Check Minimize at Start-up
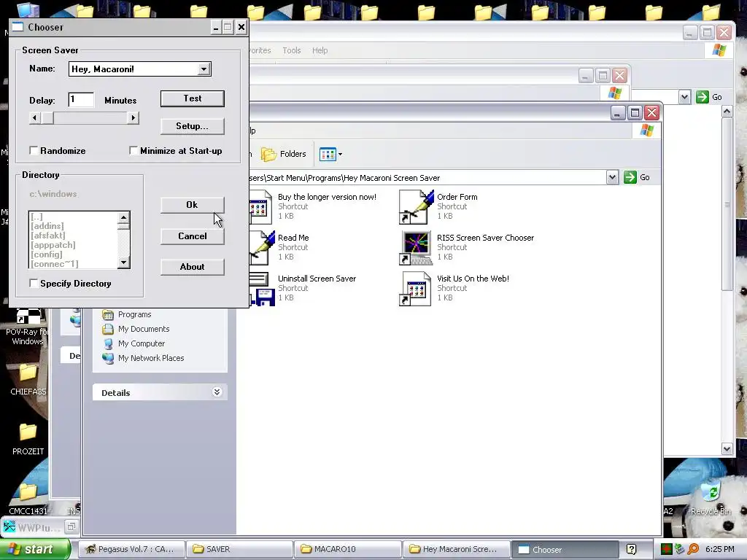 [x=133, y=150]
